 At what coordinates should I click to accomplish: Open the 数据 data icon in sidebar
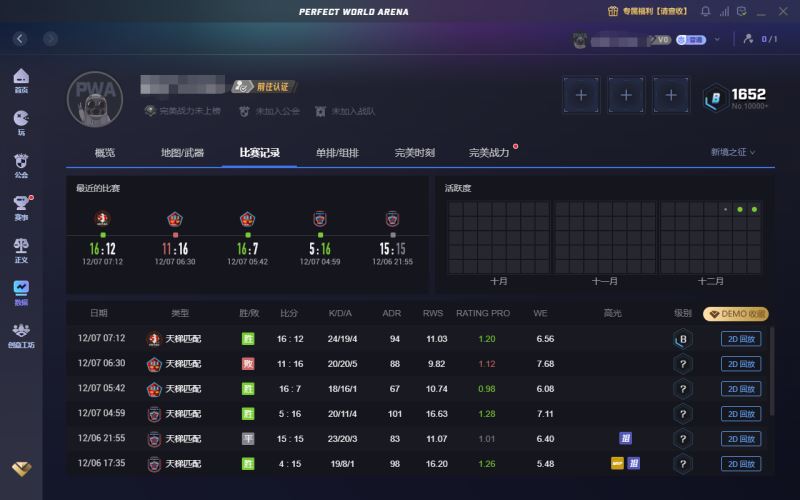coord(21,293)
